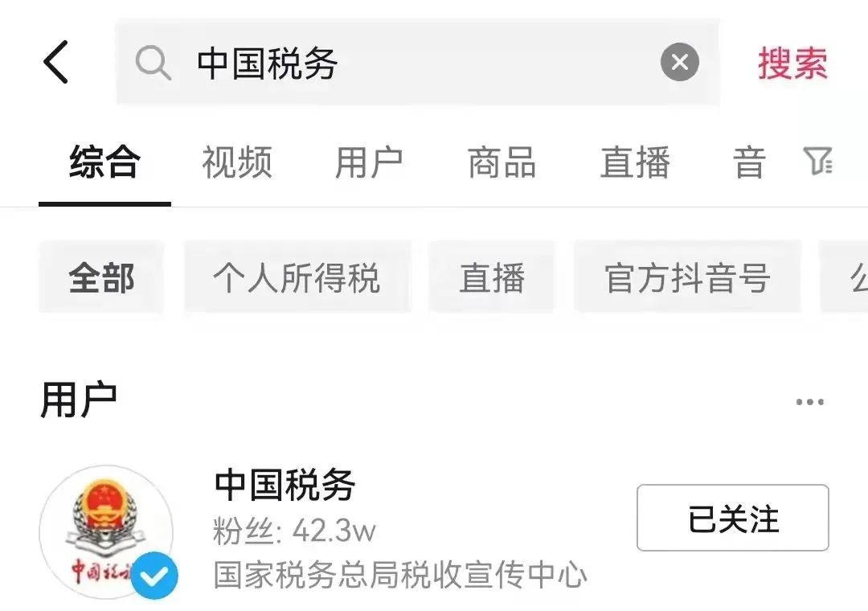Open the three-dot menu beside 用户

(810, 402)
